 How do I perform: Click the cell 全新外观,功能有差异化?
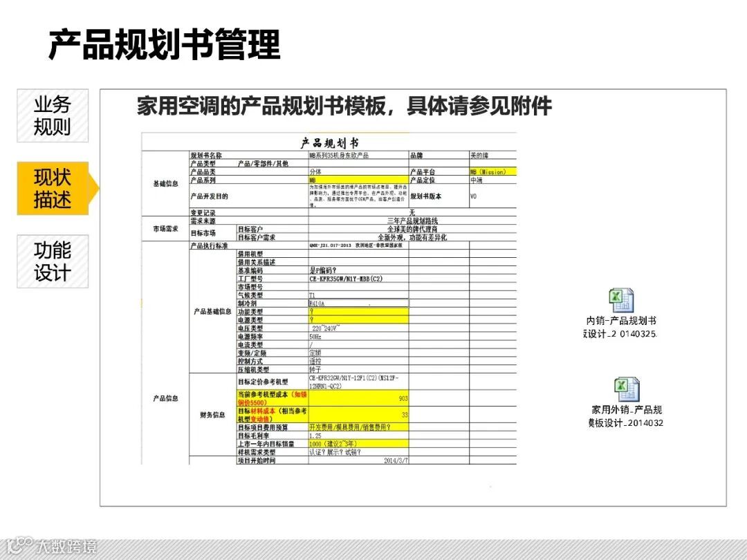coord(412,237)
